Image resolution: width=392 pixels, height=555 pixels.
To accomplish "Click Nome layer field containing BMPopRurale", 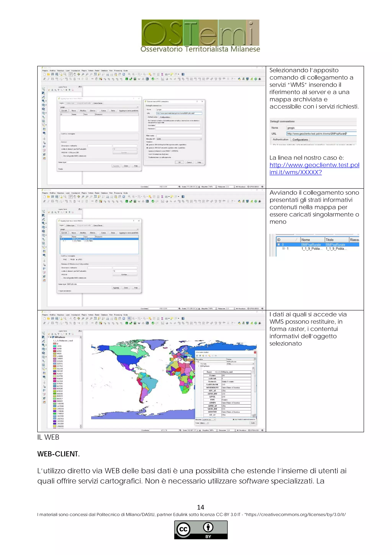I will (104, 284).
